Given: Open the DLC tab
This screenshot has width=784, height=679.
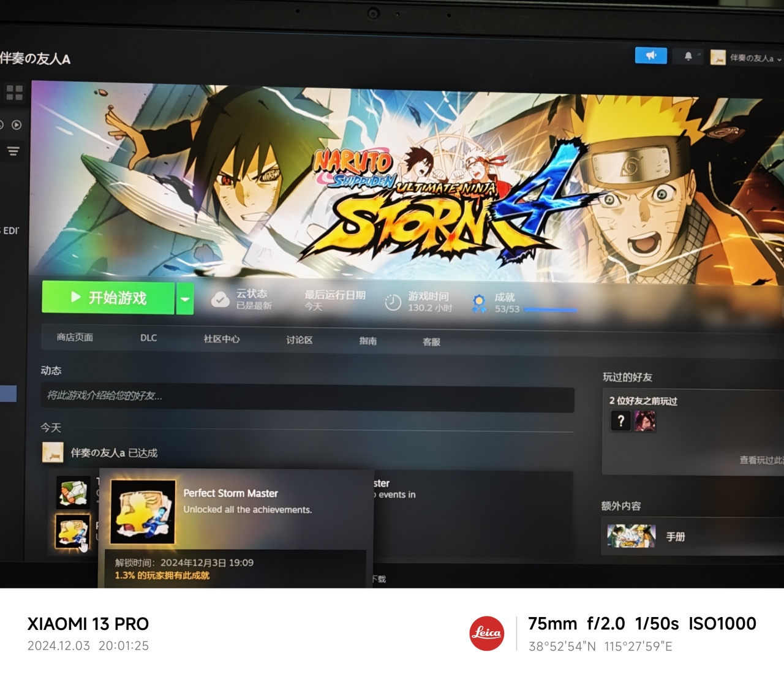Looking at the screenshot, I should pyautogui.click(x=148, y=338).
